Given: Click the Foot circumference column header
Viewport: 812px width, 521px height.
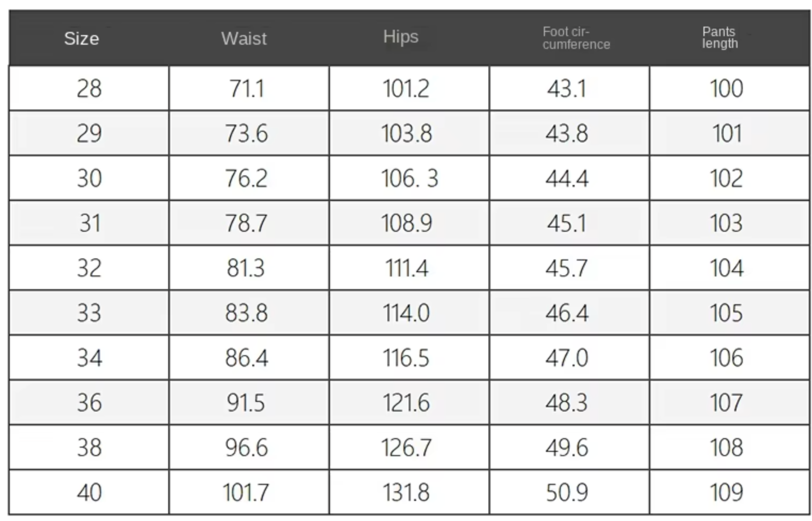Looking at the screenshot, I should 576,38.
